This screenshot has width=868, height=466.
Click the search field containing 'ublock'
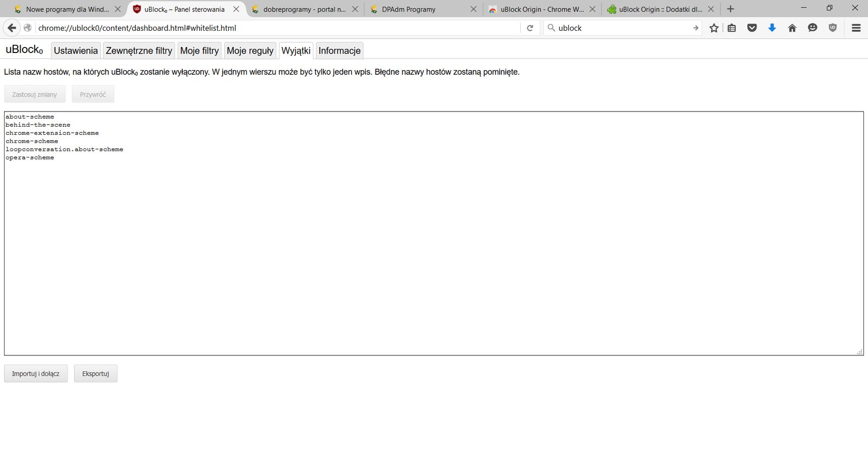[x=623, y=28]
